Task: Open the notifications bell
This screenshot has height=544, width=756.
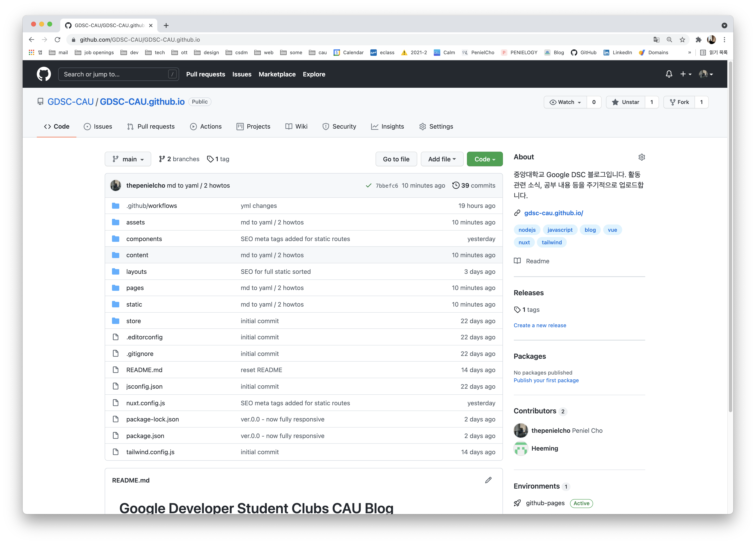Action: [669, 74]
